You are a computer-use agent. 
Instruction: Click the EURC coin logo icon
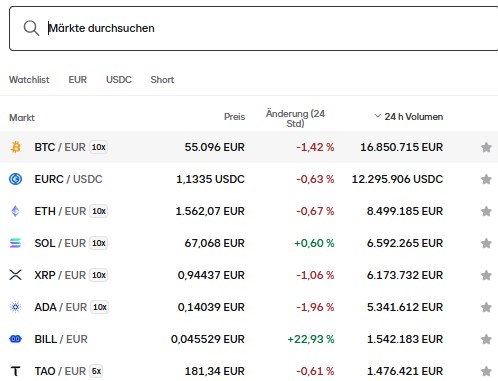click(15, 179)
